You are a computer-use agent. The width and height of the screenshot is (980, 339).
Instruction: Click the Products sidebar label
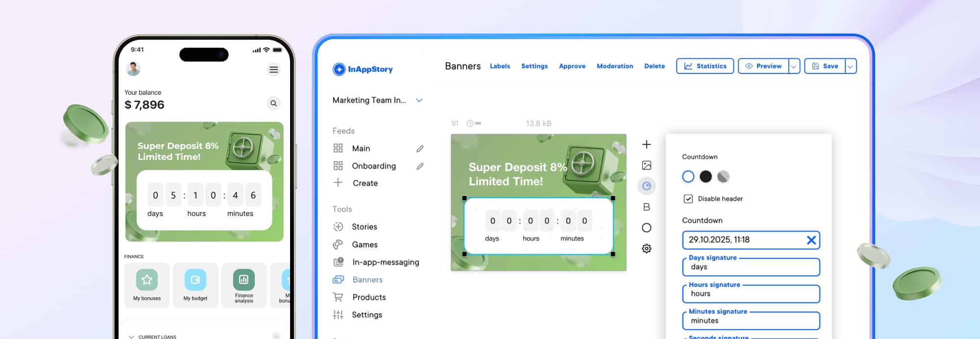click(369, 297)
